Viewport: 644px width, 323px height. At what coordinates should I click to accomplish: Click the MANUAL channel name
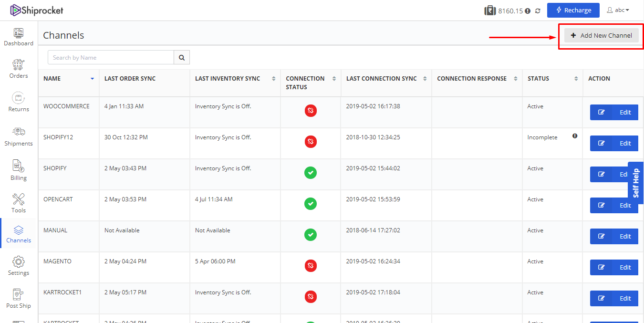(x=55, y=230)
